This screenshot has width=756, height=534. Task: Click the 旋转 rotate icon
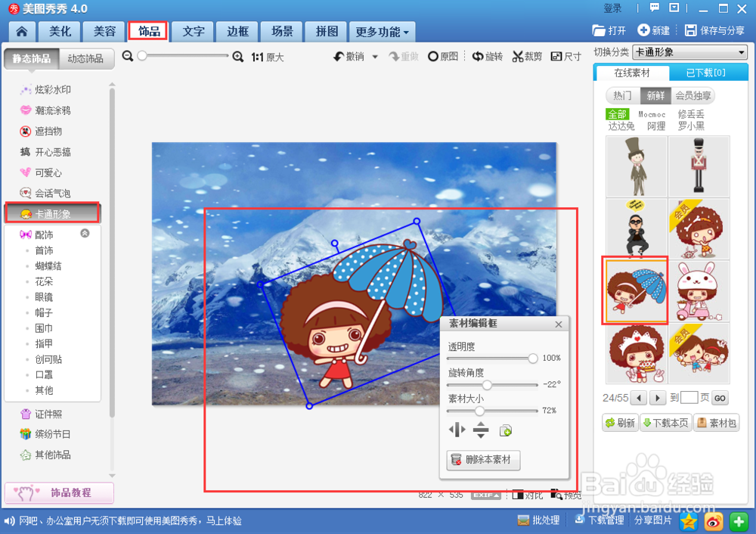[477, 57]
